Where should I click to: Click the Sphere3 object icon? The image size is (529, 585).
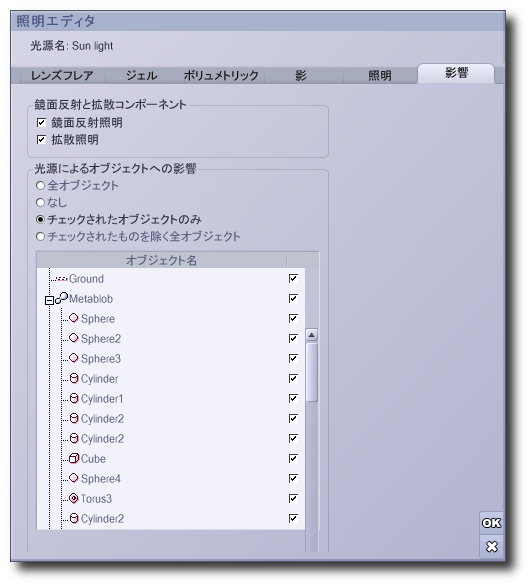(x=74, y=358)
